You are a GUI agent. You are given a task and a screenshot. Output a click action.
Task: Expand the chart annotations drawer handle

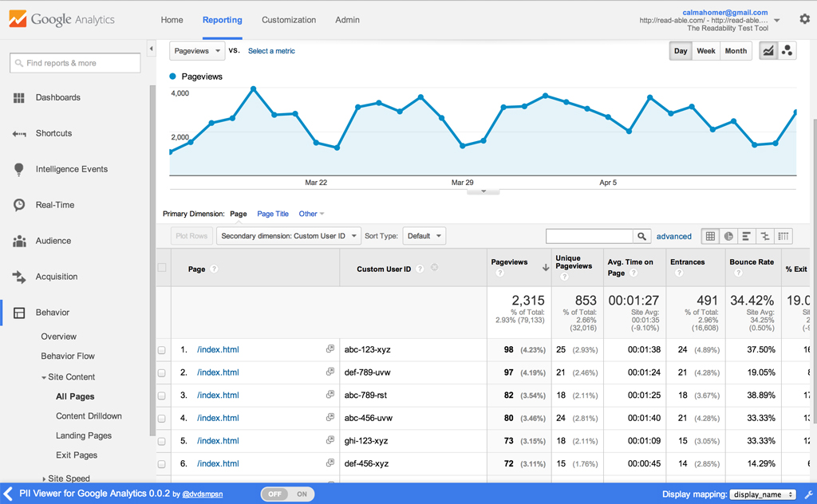[x=483, y=191]
